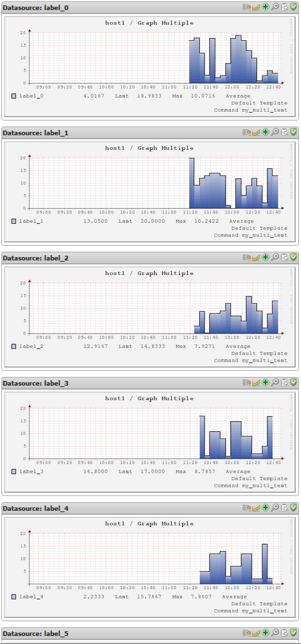Open the statistics chart icon for label_3

(256, 383)
